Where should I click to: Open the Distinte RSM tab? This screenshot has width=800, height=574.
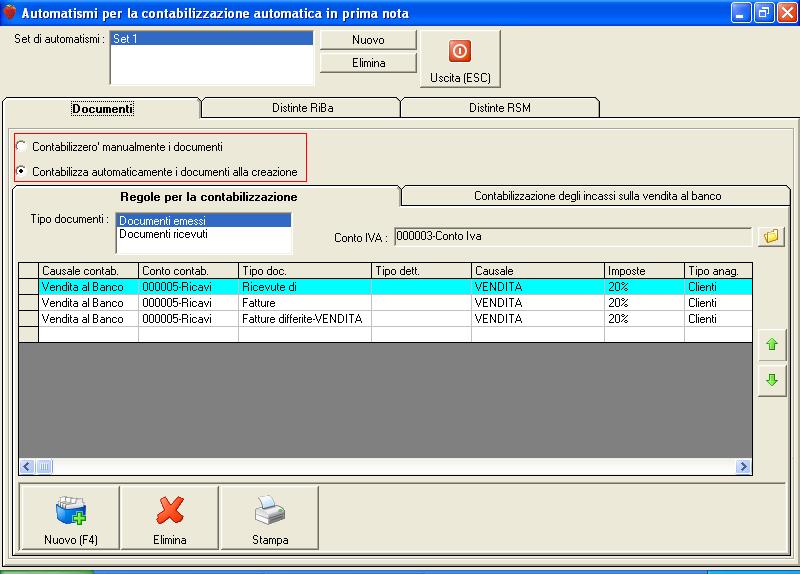tap(500, 108)
